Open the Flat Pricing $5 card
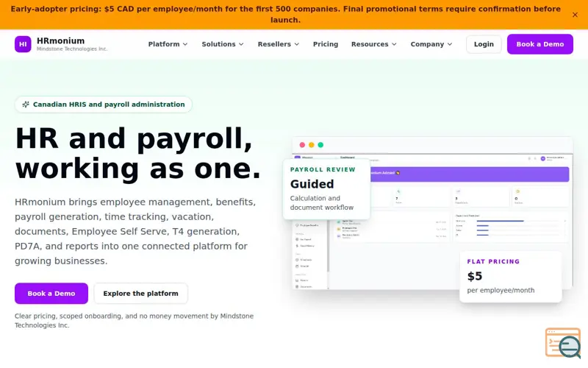The width and height of the screenshot is (588, 368). (x=511, y=277)
